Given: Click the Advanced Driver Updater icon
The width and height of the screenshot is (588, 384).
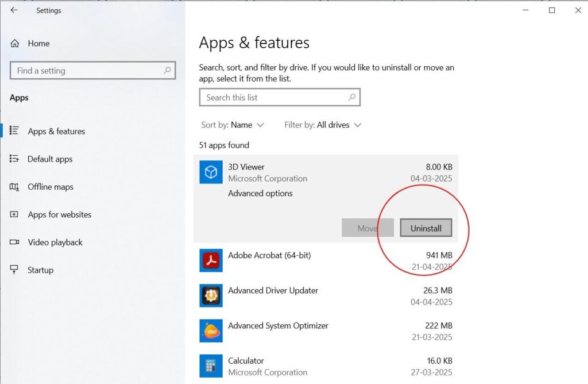Looking at the screenshot, I should [211, 295].
